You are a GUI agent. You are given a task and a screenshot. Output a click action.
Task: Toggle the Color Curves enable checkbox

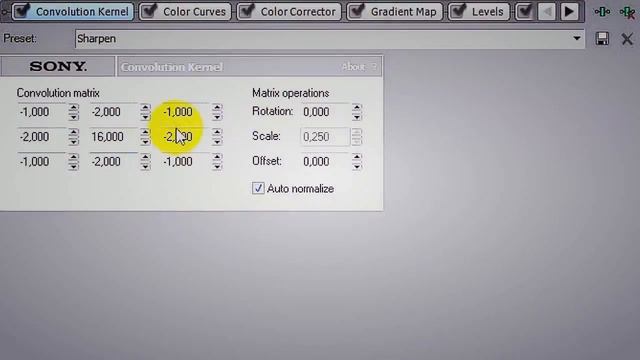pos(150,11)
